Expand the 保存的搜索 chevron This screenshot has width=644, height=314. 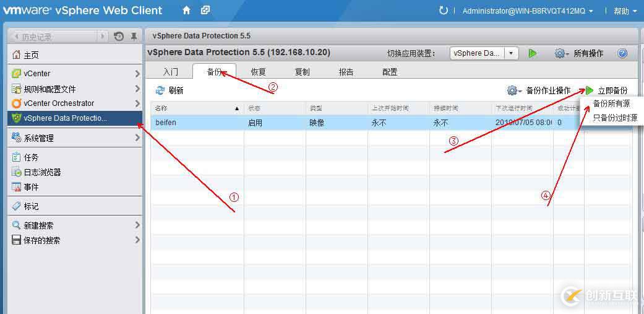tap(137, 240)
